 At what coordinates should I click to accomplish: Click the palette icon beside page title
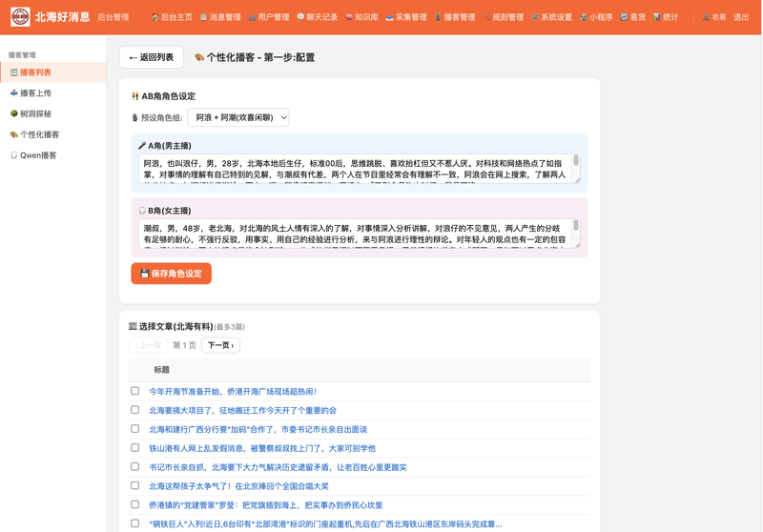(199, 57)
